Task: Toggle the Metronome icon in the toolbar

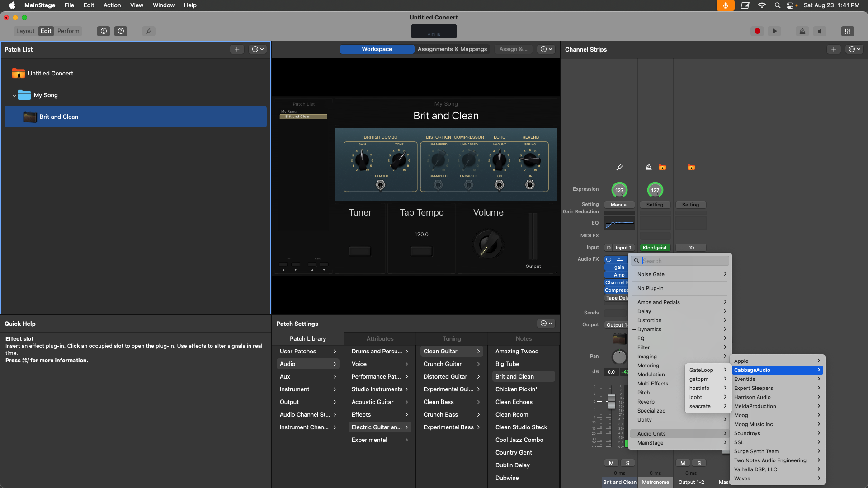Action: click(802, 31)
